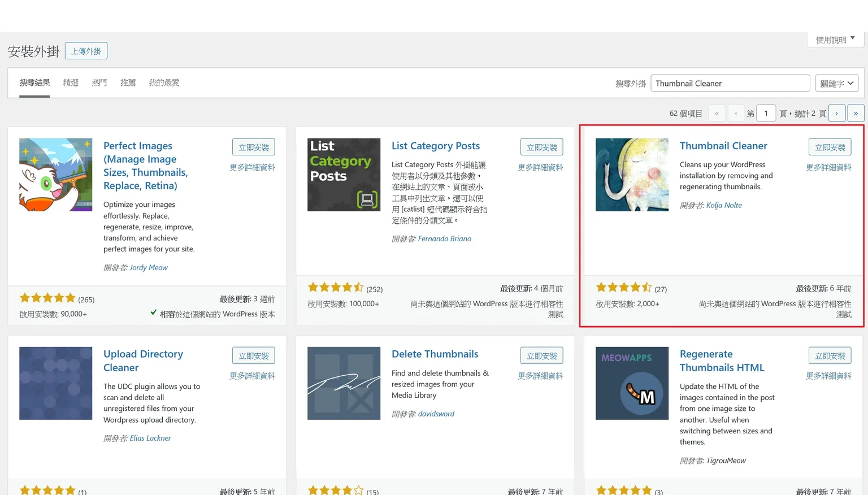This screenshot has height=495, width=868.
Task: Go to next page of results
Action: tap(836, 114)
